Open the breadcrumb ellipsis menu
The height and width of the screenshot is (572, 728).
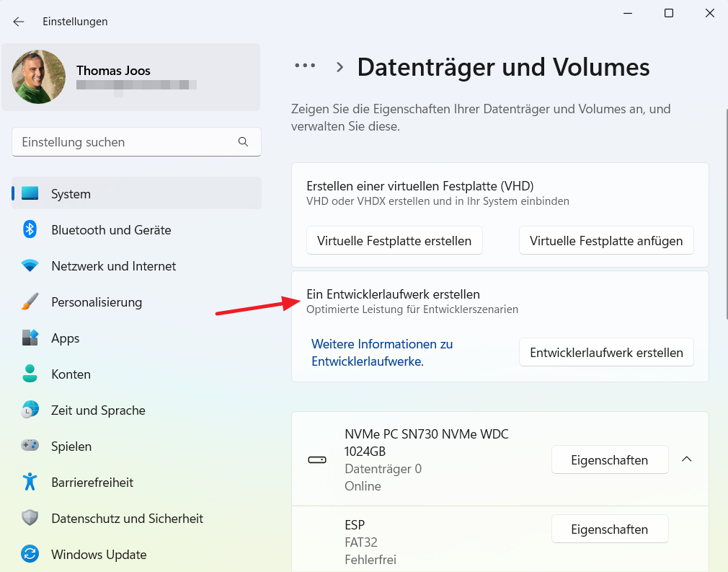[x=305, y=66]
